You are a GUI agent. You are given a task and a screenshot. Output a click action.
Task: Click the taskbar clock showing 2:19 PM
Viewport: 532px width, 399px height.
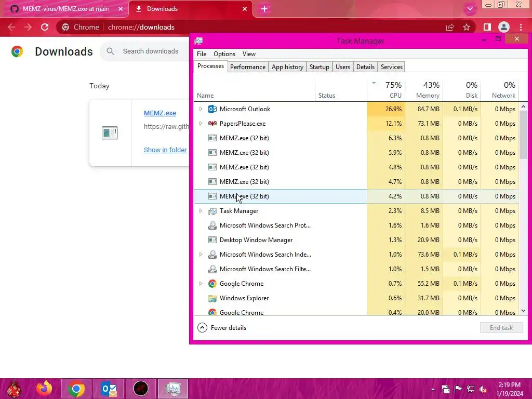(x=510, y=389)
